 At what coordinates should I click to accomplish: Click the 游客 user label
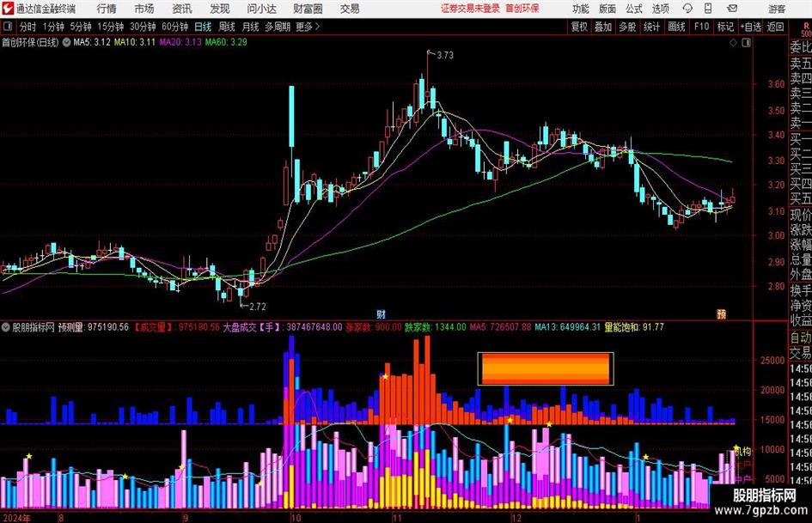pyautogui.click(x=776, y=9)
